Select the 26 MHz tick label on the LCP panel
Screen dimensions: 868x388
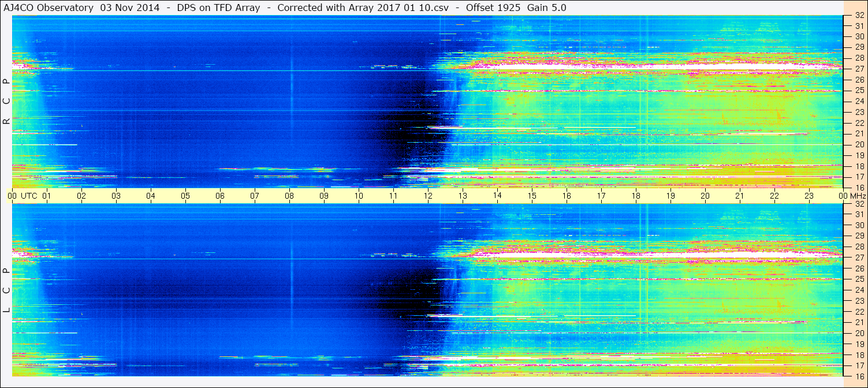pos(859,268)
